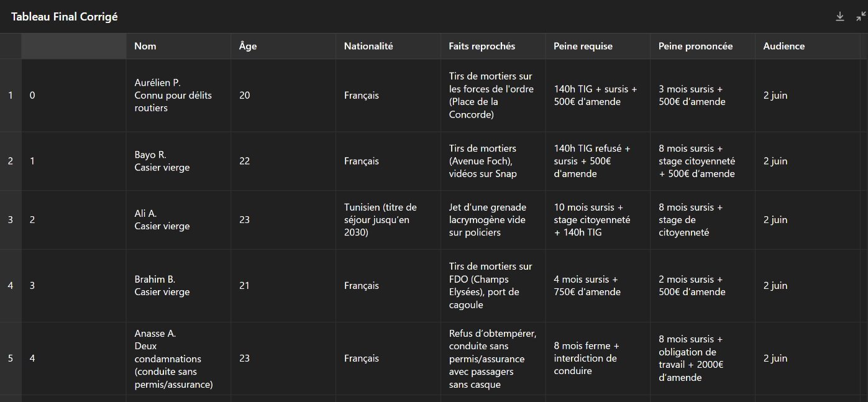Image resolution: width=868 pixels, height=402 pixels.
Task: Select the Âge column header
Action: point(283,46)
